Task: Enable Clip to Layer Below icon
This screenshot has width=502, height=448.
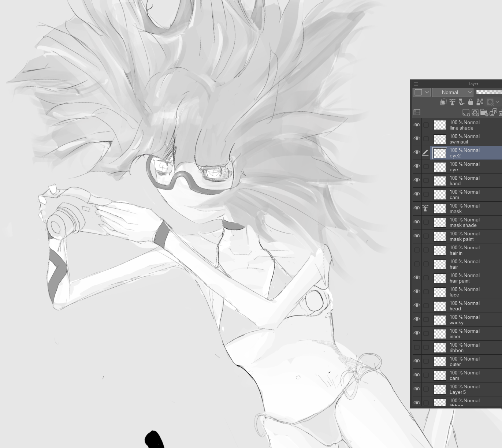Action: (443, 102)
